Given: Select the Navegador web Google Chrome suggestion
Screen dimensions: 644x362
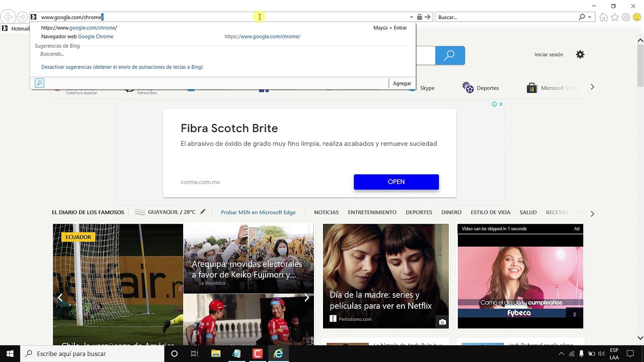Looking at the screenshot, I should [77, 36].
